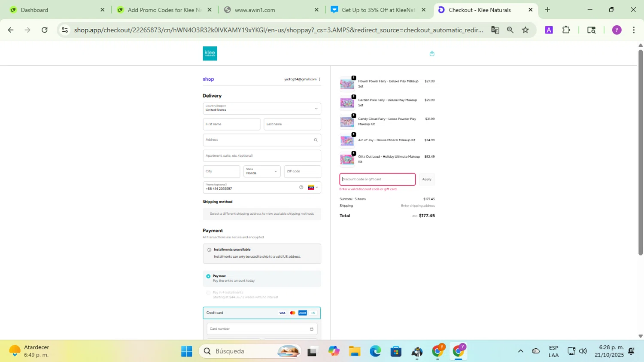Open a new browser tab
The width and height of the screenshot is (644, 362).
point(547,10)
